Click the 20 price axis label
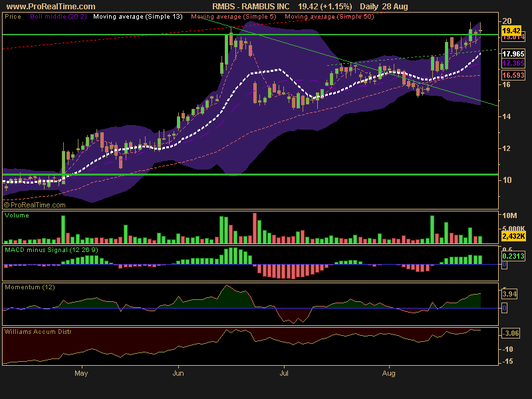The width and height of the screenshot is (532, 399). 507,21
